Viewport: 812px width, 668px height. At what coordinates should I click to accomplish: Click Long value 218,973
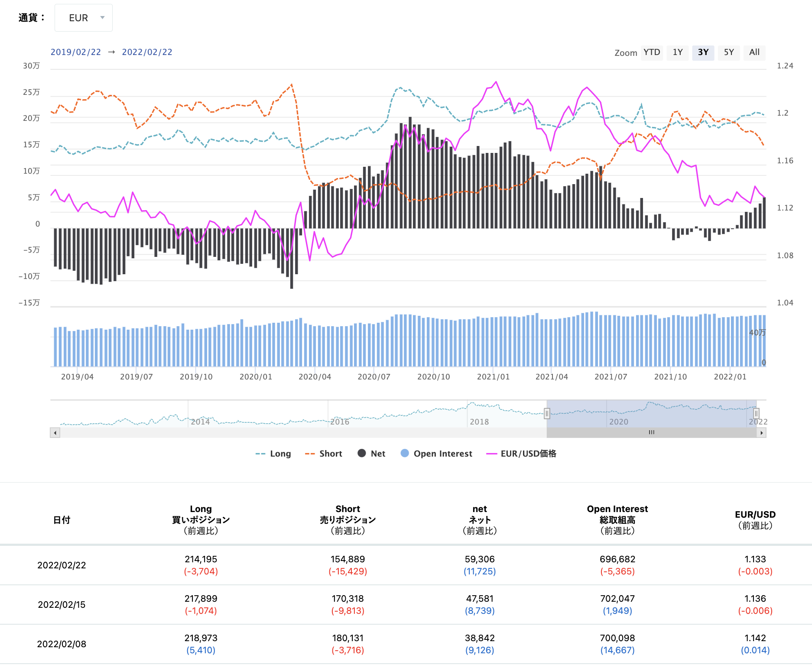coord(201,638)
